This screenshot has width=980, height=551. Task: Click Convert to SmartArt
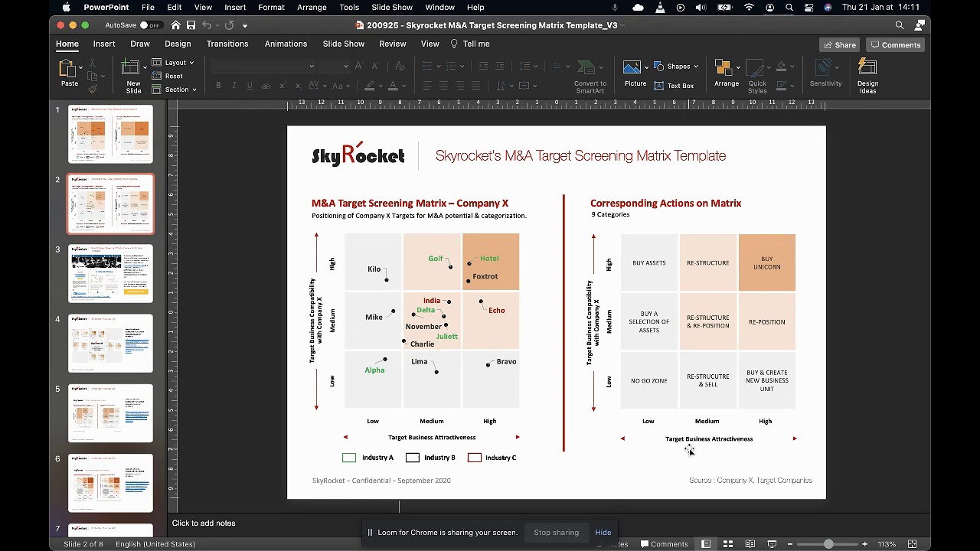[590, 76]
